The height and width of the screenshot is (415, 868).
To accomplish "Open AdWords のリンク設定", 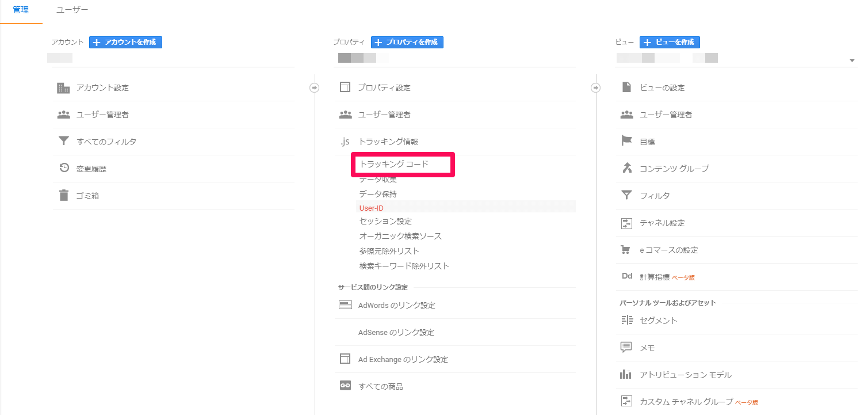I will tap(396, 305).
